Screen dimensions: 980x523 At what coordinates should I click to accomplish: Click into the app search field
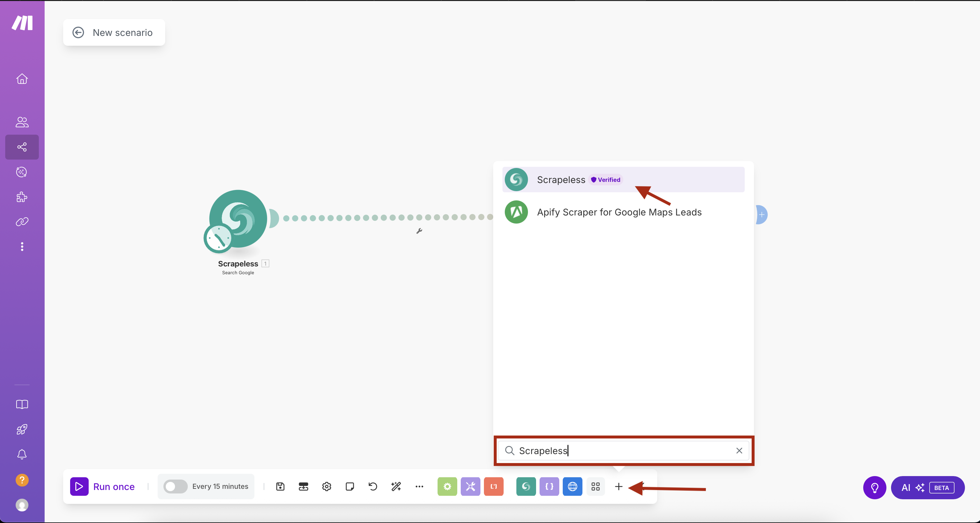tap(624, 451)
